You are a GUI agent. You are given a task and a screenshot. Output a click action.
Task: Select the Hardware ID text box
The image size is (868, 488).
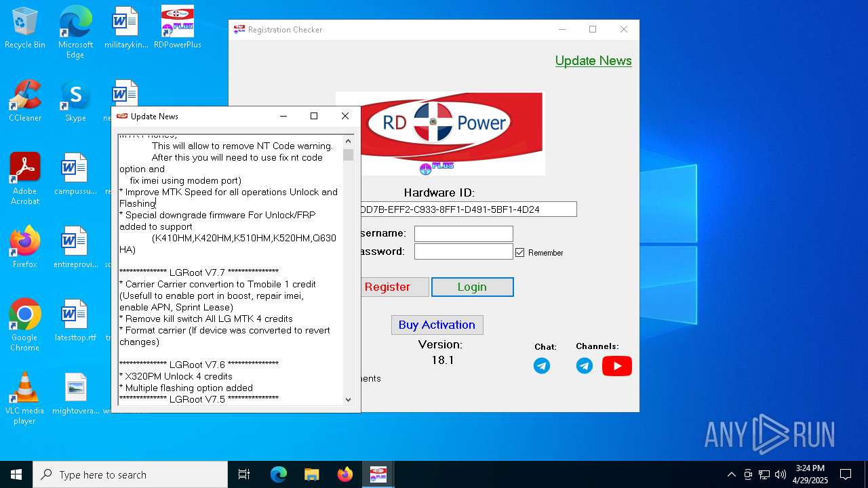pyautogui.click(x=468, y=209)
